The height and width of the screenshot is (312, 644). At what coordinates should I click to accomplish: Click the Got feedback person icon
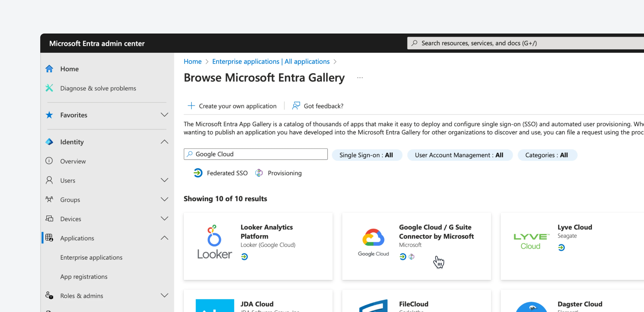point(296,106)
